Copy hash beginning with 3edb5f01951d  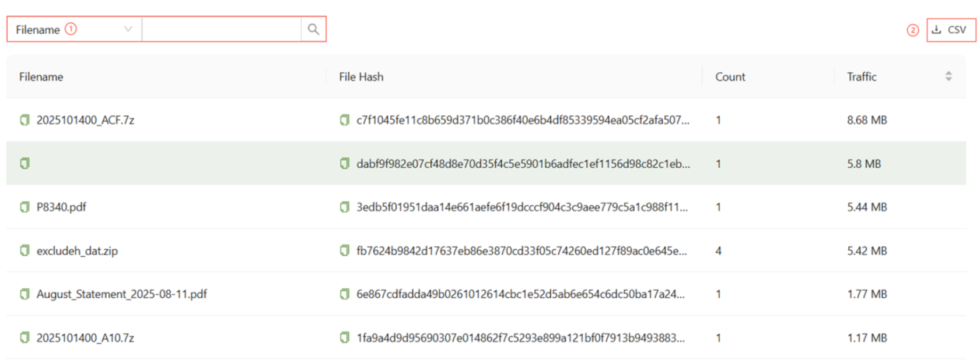[345, 207]
